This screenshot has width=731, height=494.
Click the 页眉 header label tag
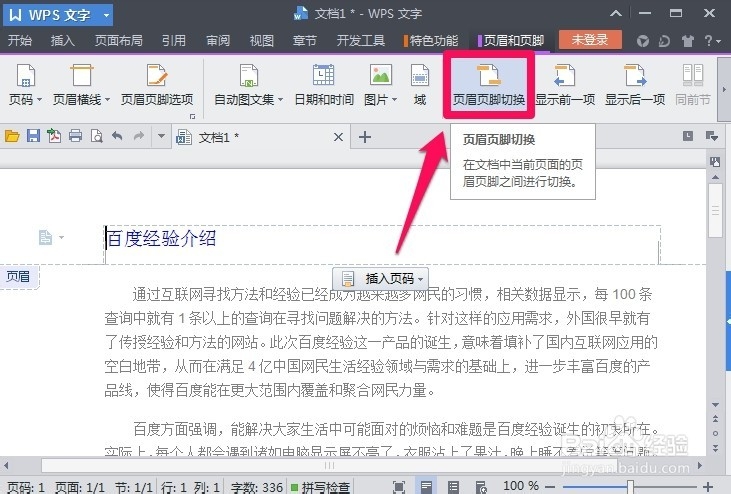(x=19, y=277)
